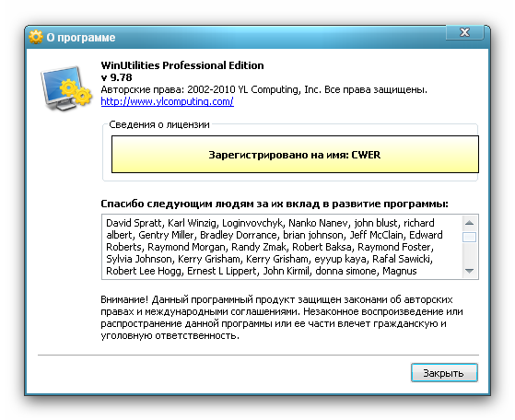The width and height of the screenshot is (515, 420).
Task: Click the scrollbar track below the thumb
Action: pyautogui.click(x=469, y=253)
